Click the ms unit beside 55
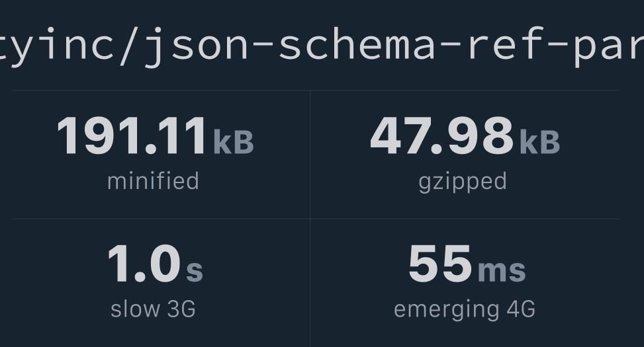The image size is (644, 347). point(502,271)
